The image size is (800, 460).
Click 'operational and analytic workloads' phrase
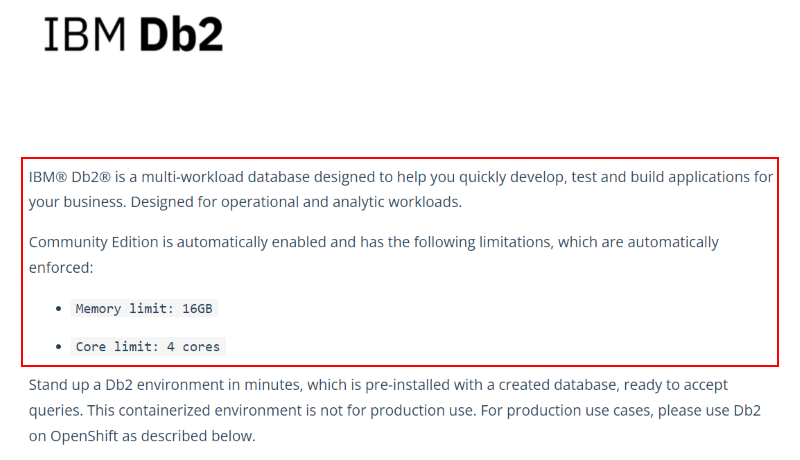(341, 202)
